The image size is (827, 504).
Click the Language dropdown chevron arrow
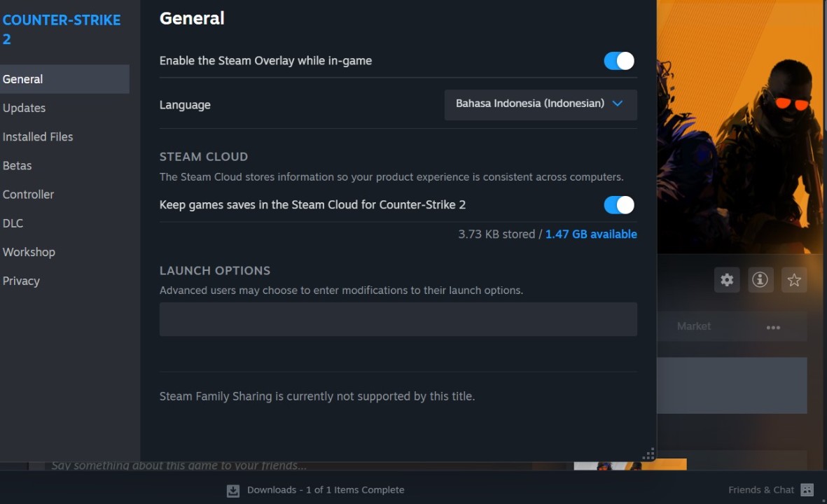[x=618, y=104]
